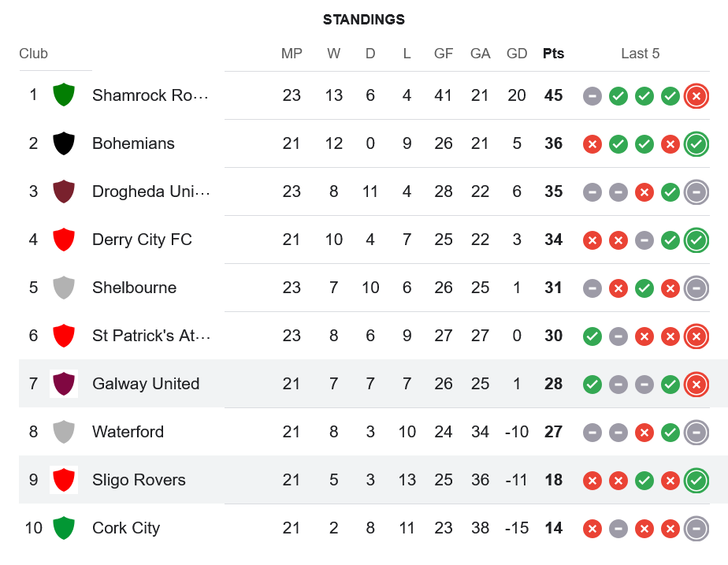Click the MP column header
This screenshot has width=728, height=565.
click(292, 54)
